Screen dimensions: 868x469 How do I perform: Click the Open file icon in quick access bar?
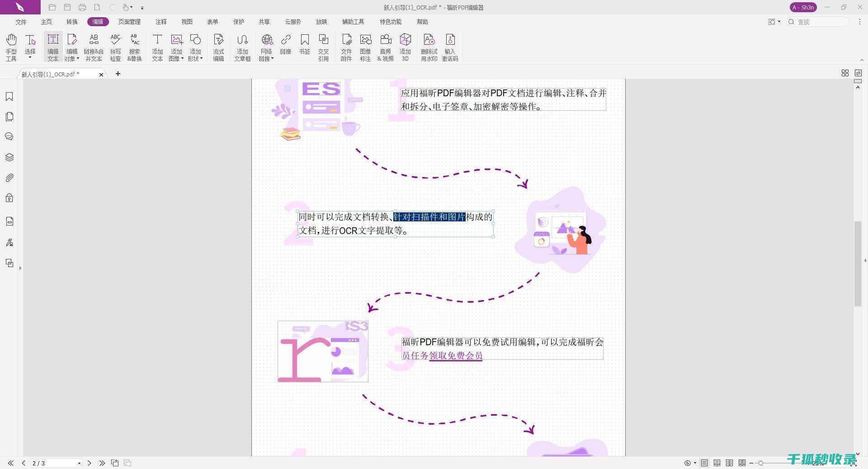click(52, 7)
